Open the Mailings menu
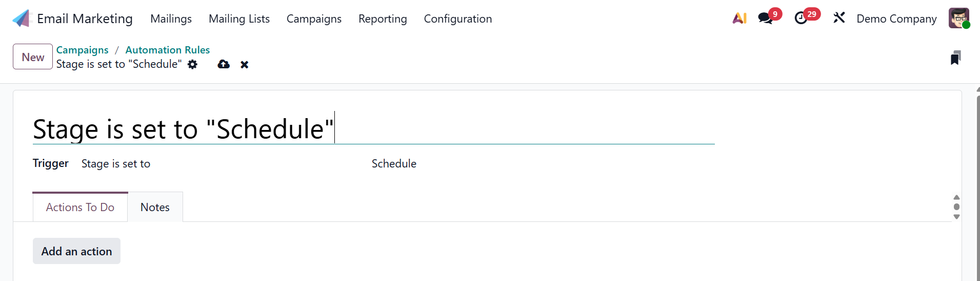Screen dimensions: 980x281 tap(171, 19)
